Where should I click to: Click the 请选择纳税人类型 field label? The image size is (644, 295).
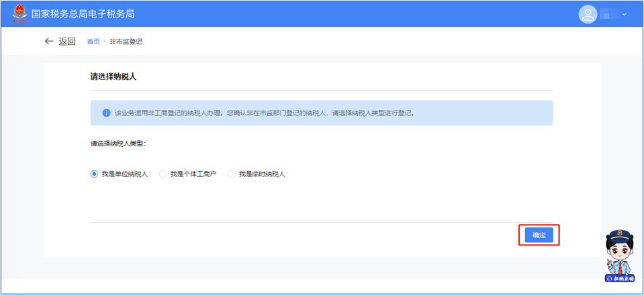tap(118, 143)
